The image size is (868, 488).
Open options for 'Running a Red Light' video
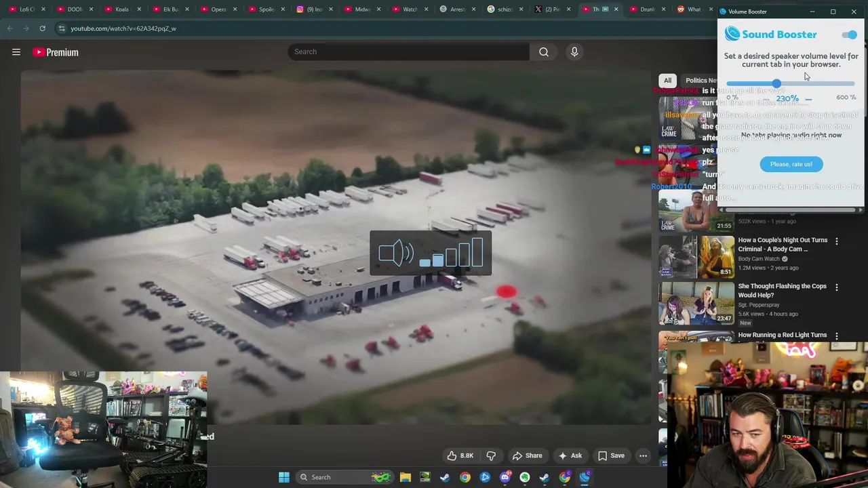pyautogui.click(x=836, y=336)
